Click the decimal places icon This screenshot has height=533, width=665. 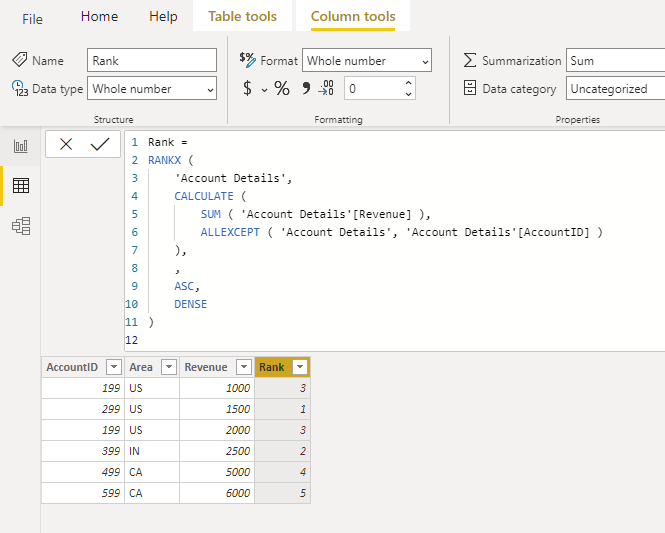(x=326, y=88)
